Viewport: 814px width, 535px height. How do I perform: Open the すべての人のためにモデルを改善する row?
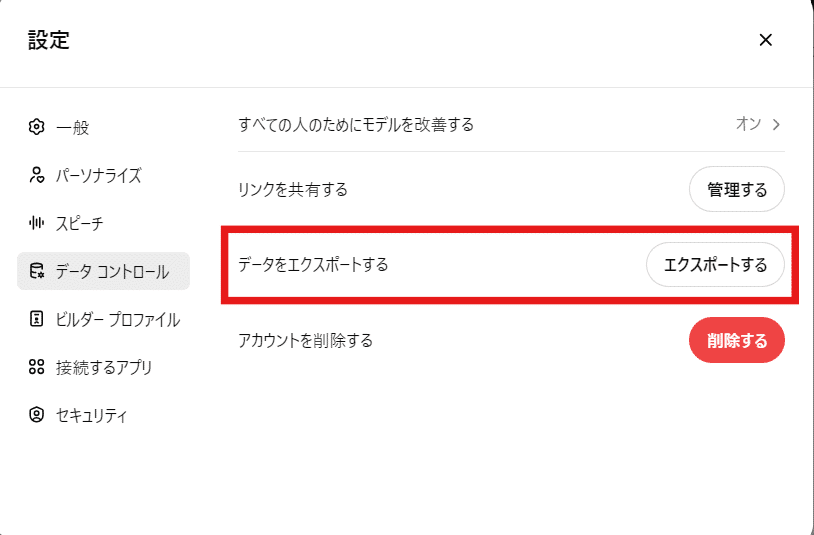(356, 125)
